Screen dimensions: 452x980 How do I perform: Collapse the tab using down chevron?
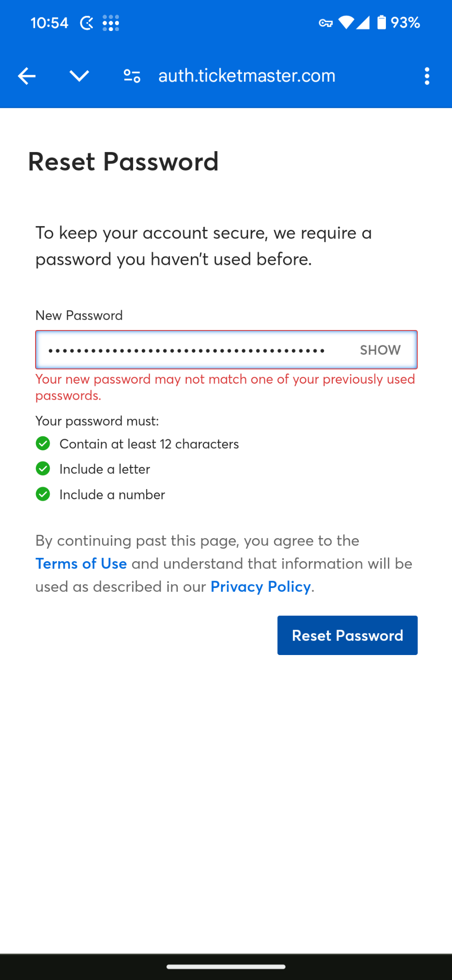click(79, 76)
